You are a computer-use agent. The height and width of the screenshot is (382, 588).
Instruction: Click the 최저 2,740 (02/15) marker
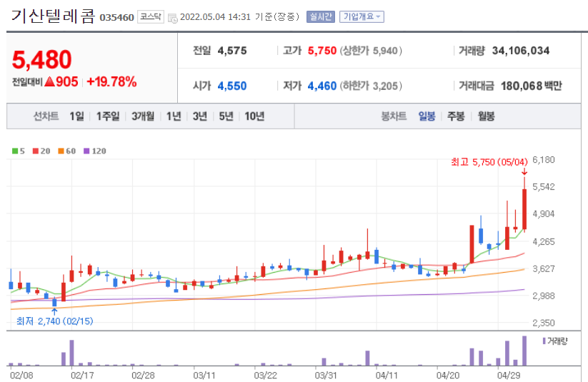55,321
